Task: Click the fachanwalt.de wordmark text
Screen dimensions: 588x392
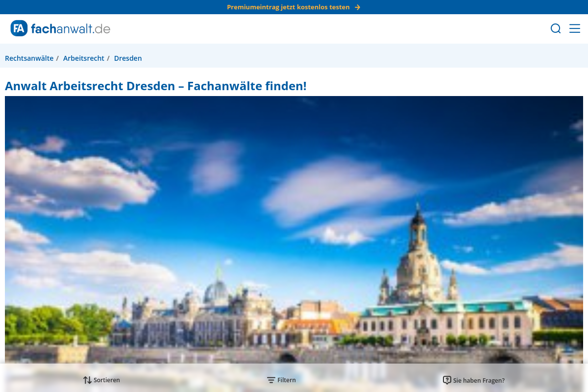Action: [x=71, y=29]
